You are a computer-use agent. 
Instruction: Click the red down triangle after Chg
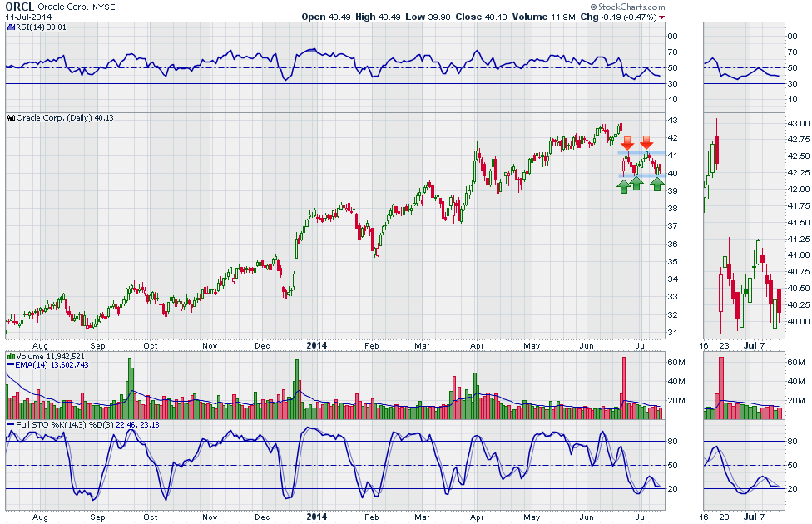click(x=661, y=17)
